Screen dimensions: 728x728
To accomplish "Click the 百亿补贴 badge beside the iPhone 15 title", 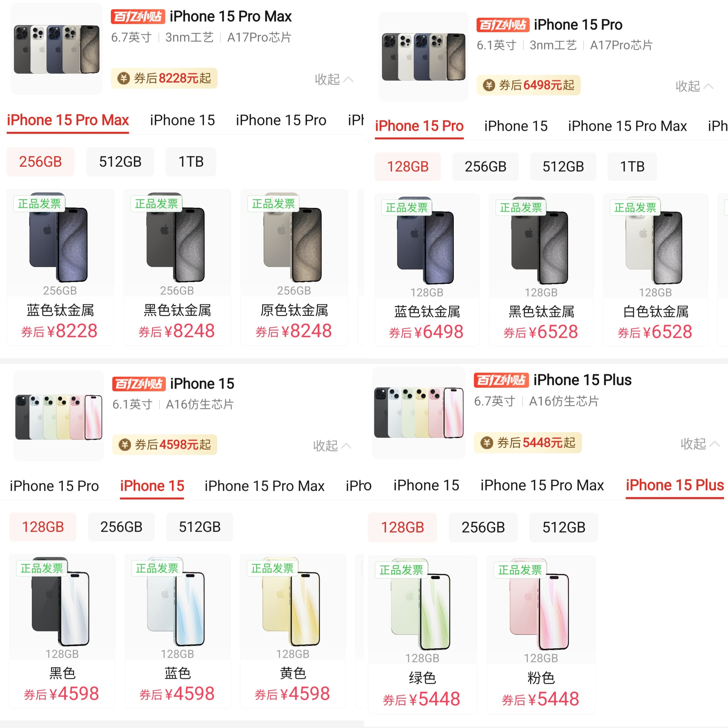I will [139, 384].
